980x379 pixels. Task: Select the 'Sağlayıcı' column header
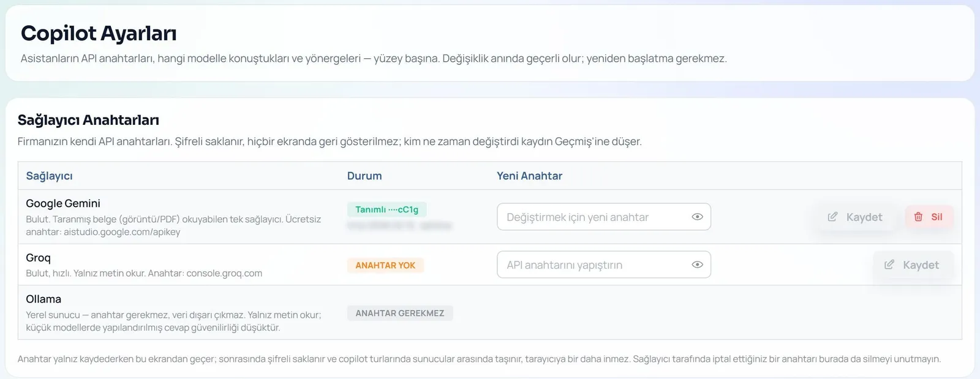[x=49, y=176]
